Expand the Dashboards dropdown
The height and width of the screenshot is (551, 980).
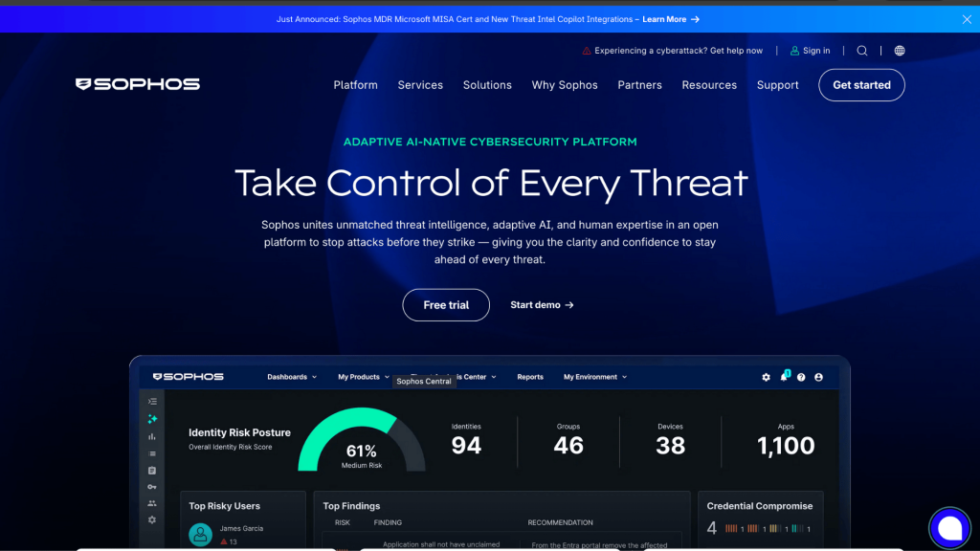[291, 377]
